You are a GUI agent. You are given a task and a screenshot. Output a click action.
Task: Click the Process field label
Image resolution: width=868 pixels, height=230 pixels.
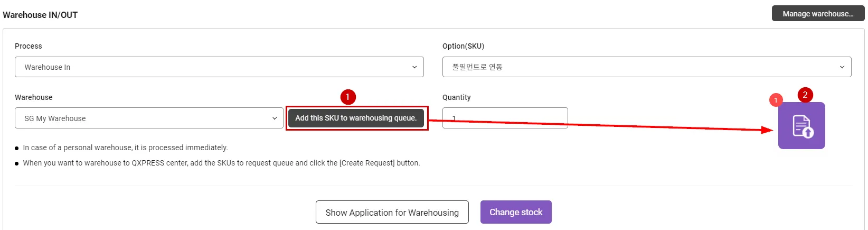tap(29, 46)
